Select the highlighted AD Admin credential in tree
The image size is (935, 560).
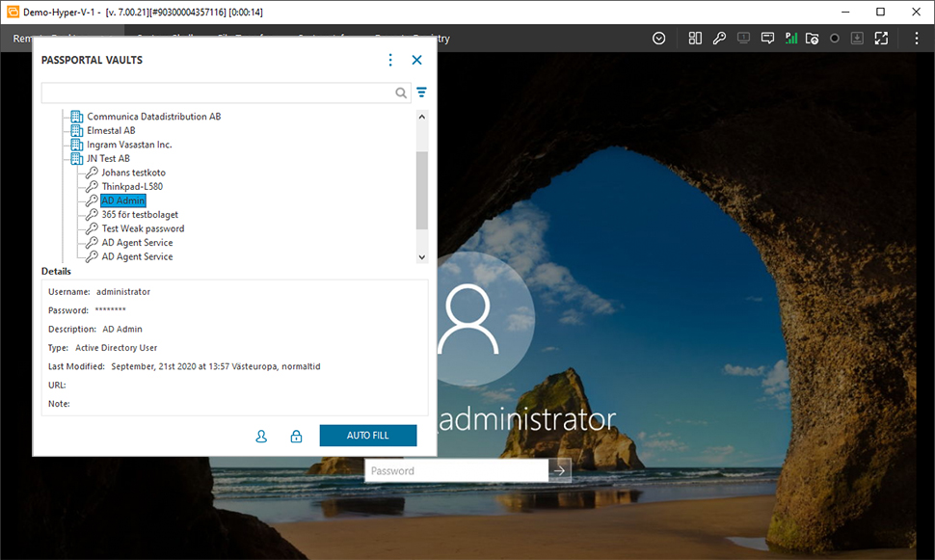(x=122, y=200)
